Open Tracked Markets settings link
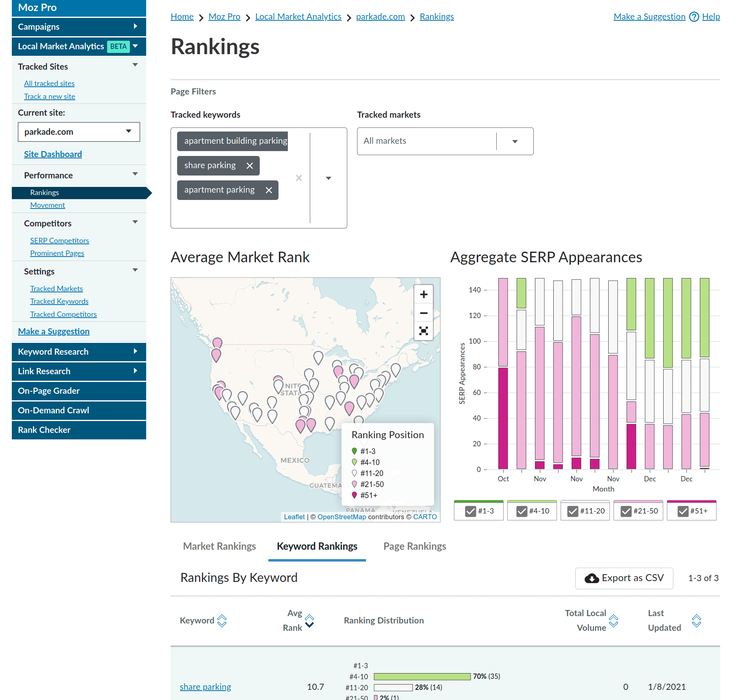 (x=57, y=289)
